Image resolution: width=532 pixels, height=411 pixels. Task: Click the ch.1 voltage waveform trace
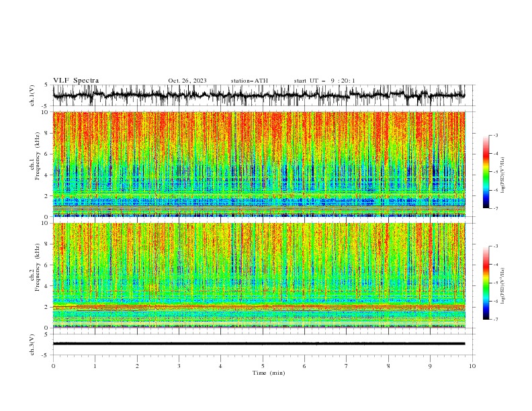259,95
